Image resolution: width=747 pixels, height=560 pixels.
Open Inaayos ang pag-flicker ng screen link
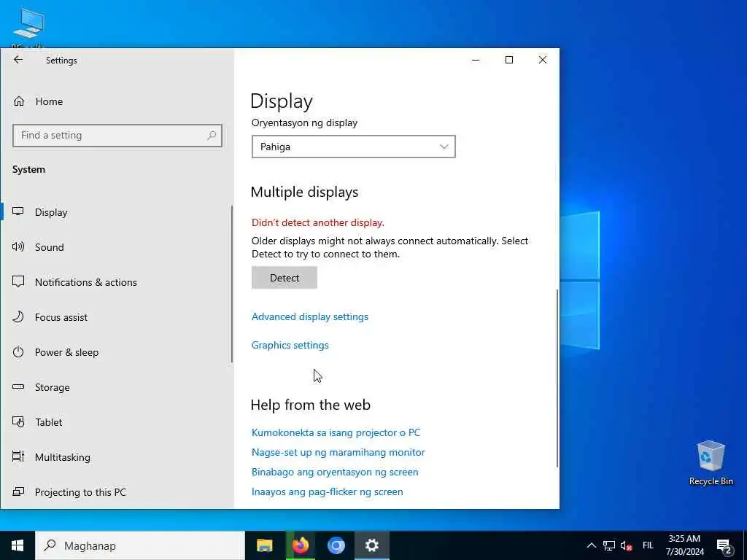(x=328, y=492)
